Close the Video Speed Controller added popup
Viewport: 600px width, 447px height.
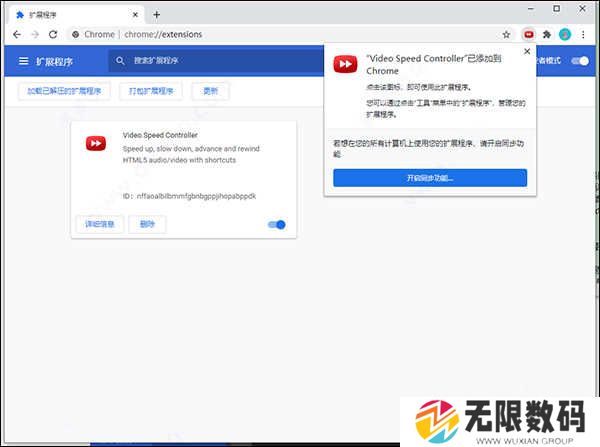click(x=527, y=51)
